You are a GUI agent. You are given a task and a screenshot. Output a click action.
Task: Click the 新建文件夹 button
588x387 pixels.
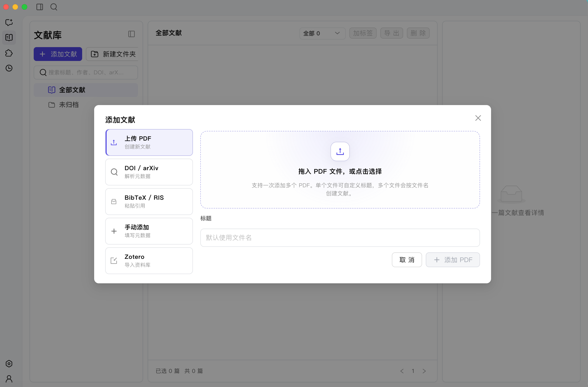[x=112, y=54]
